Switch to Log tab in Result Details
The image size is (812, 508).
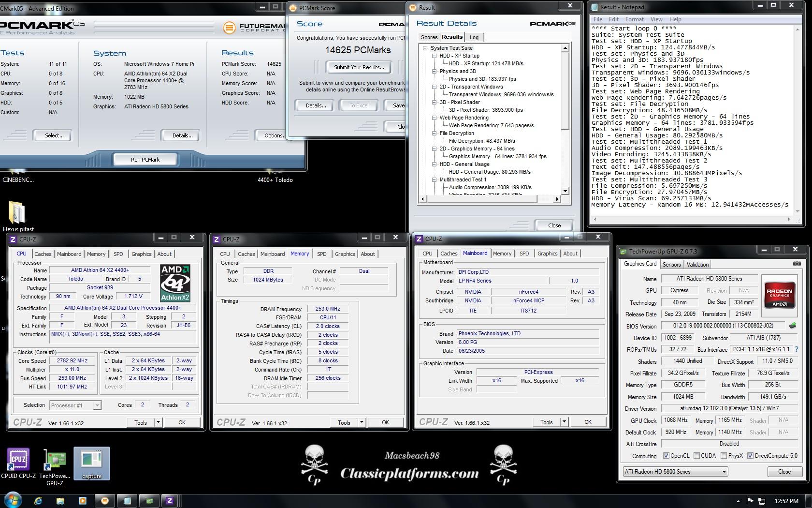474,37
